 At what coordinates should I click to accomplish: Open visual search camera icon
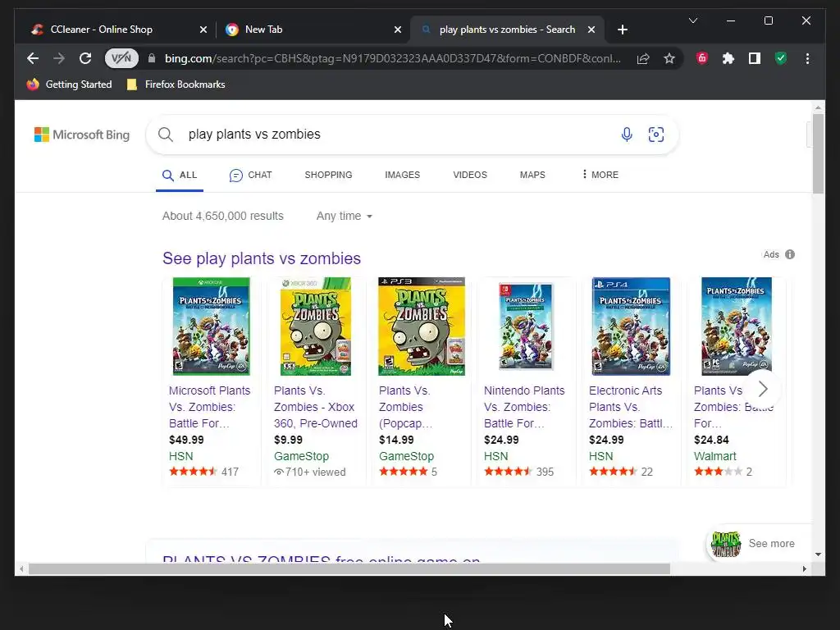tap(656, 135)
